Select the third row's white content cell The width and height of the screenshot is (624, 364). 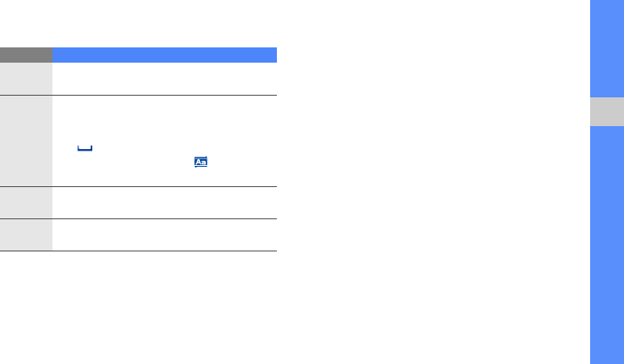pos(164,203)
